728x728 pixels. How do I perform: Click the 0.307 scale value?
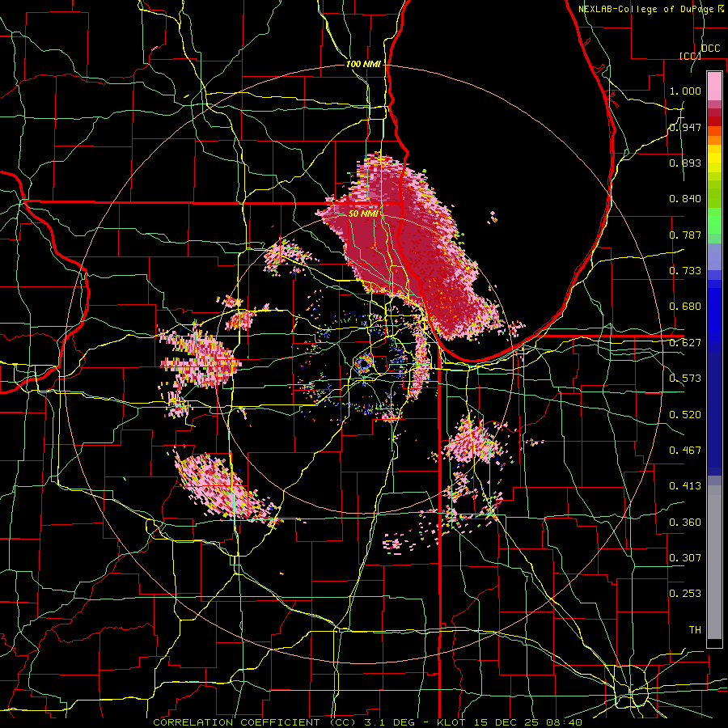click(685, 557)
